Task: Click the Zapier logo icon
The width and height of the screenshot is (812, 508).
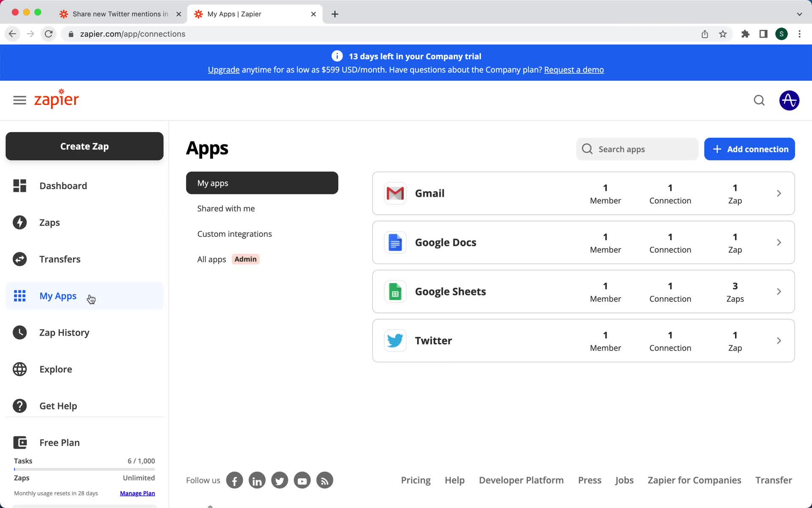Action: pyautogui.click(x=56, y=99)
